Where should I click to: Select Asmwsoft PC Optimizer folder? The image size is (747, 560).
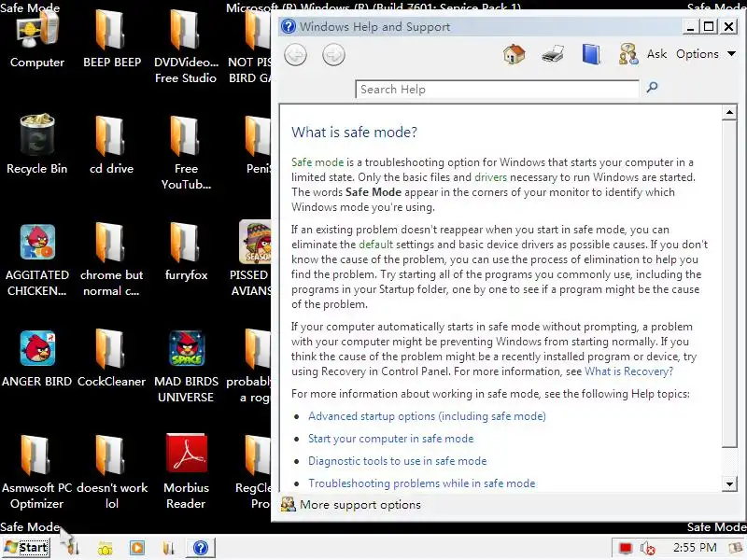tap(36, 472)
